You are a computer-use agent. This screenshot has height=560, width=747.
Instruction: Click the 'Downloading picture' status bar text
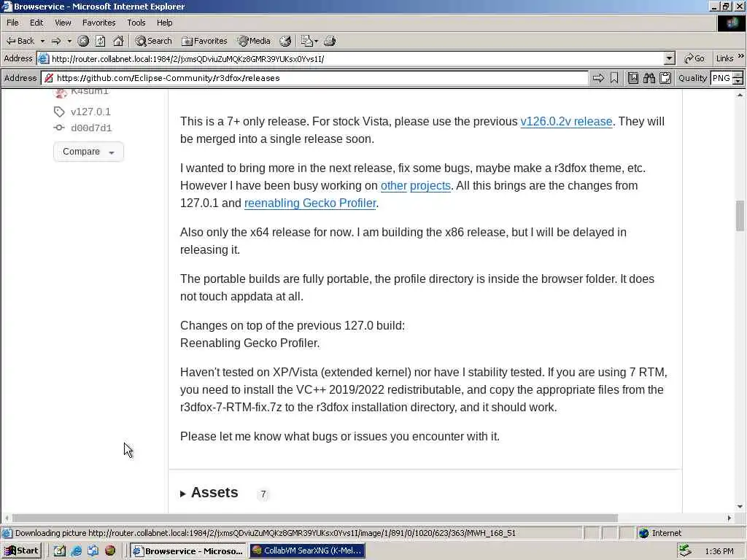pos(265,533)
